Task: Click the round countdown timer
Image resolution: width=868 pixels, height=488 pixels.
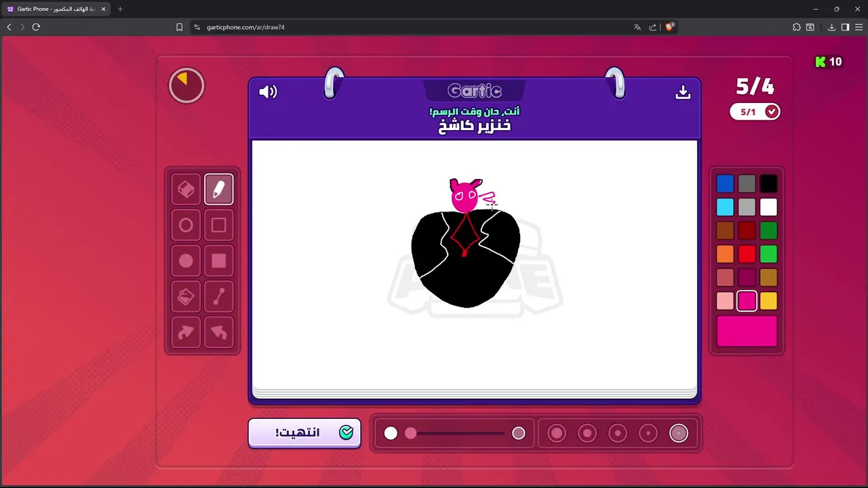Action: coord(186,85)
